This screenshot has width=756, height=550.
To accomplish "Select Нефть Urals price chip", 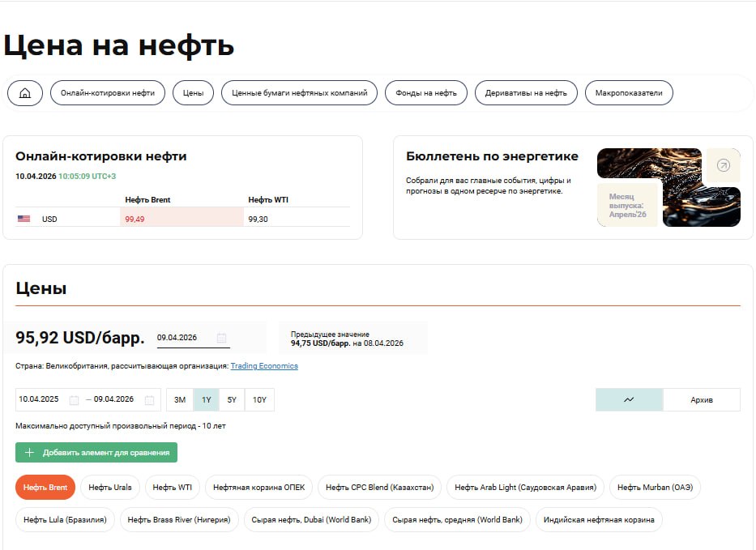I will click(x=110, y=488).
